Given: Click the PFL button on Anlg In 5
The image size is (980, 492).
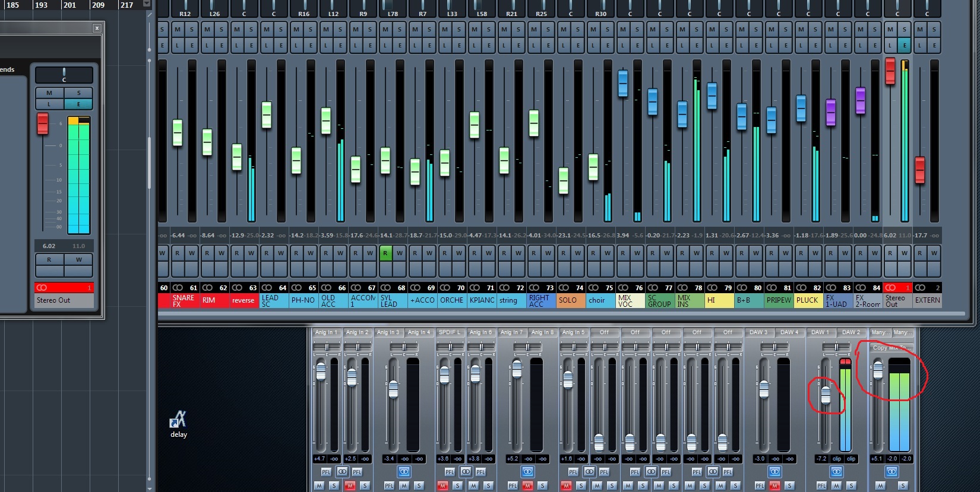Looking at the screenshot, I should [573, 472].
